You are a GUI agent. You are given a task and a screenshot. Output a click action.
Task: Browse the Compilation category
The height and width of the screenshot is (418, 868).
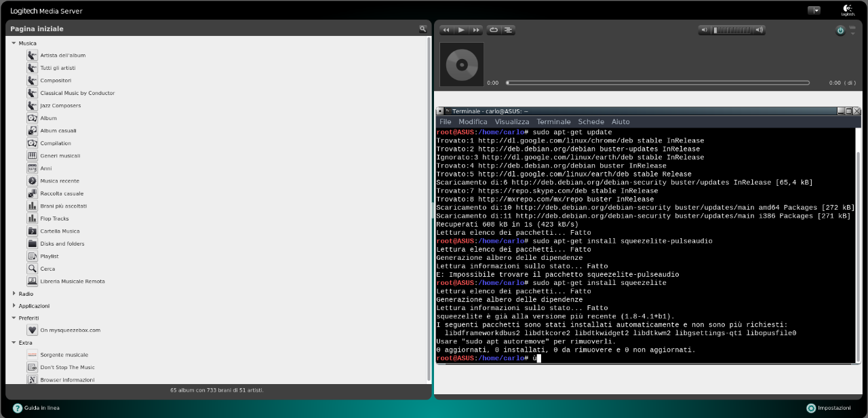click(x=56, y=143)
